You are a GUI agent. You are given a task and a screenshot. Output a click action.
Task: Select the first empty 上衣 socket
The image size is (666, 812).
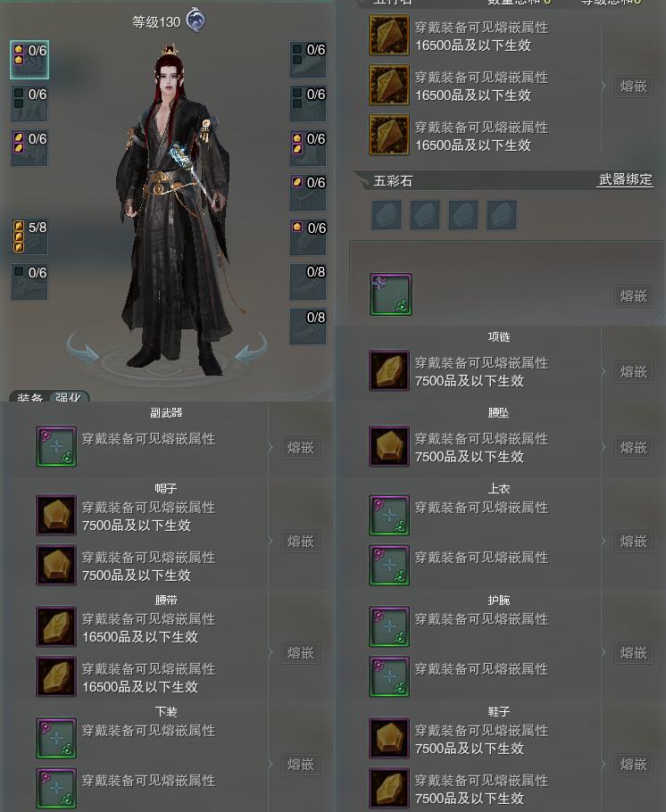point(389,515)
